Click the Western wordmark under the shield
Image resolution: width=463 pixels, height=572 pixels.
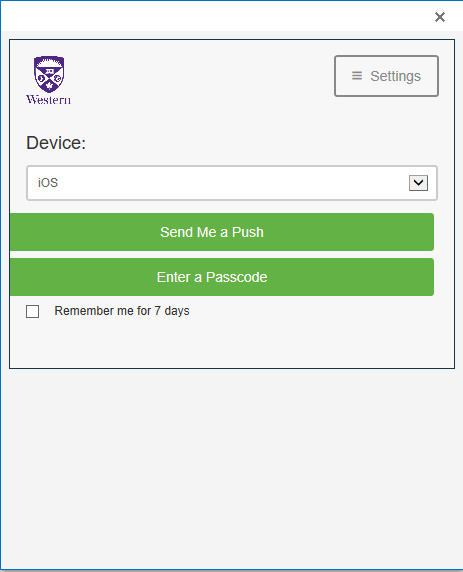point(49,100)
